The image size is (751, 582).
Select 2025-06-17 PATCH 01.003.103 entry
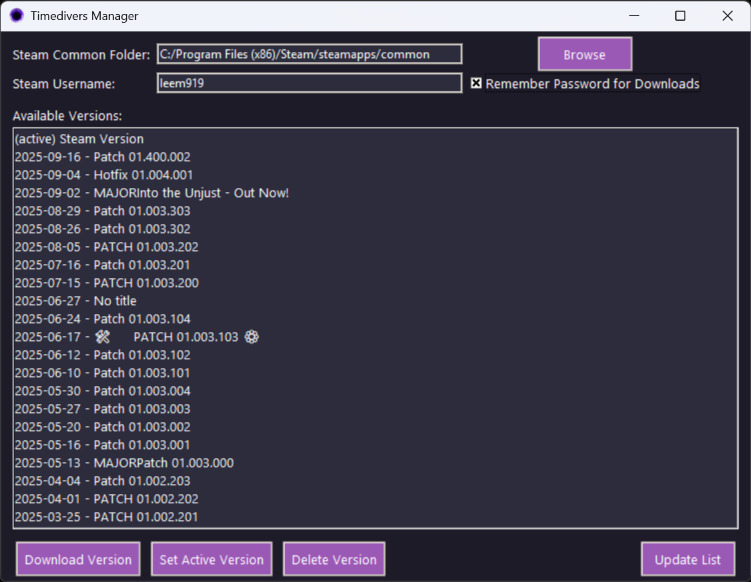[x=375, y=337]
